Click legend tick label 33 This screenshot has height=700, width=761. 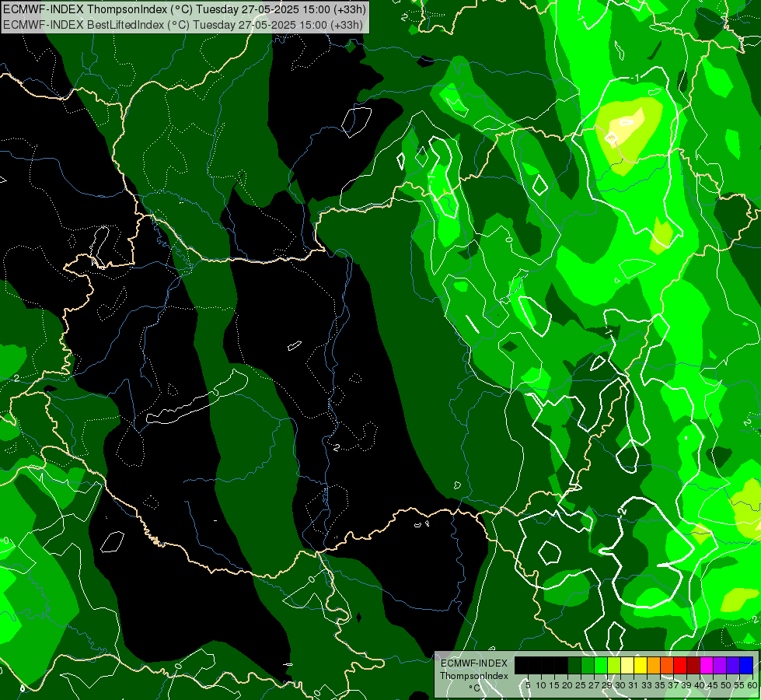coord(647,685)
